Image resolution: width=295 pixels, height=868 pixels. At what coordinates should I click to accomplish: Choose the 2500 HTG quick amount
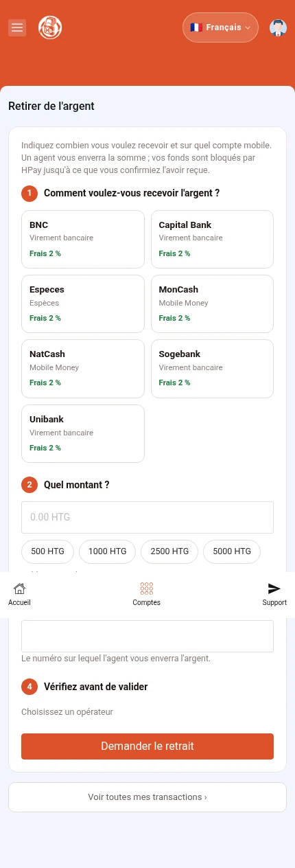[x=169, y=551]
